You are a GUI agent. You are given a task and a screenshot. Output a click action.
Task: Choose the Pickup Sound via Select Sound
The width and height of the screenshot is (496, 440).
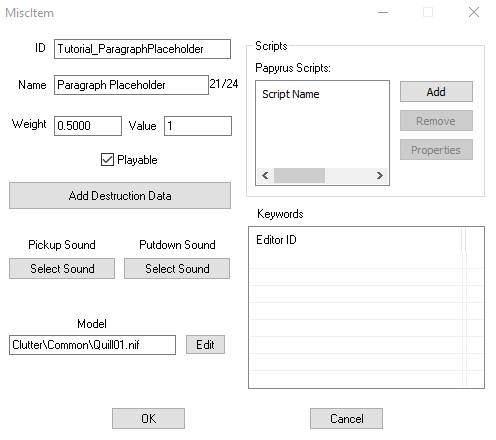pyautogui.click(x=62, y=268)
